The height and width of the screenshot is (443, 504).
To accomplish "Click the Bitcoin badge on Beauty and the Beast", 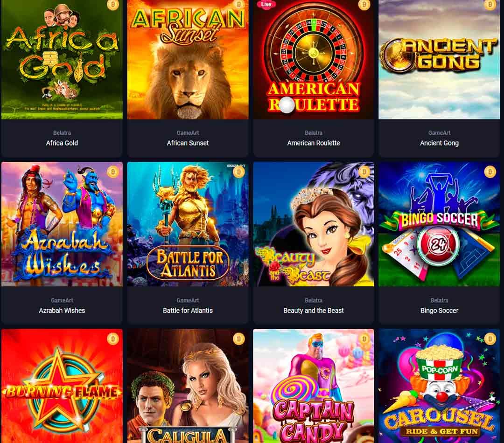I will (x=364, y=172).
